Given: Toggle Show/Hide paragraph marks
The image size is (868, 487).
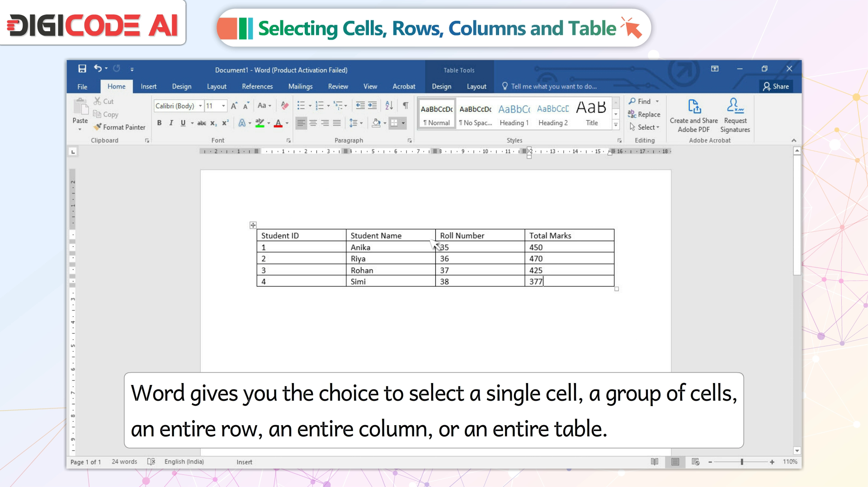Looking at the screenshot, I should coord(406,106).
